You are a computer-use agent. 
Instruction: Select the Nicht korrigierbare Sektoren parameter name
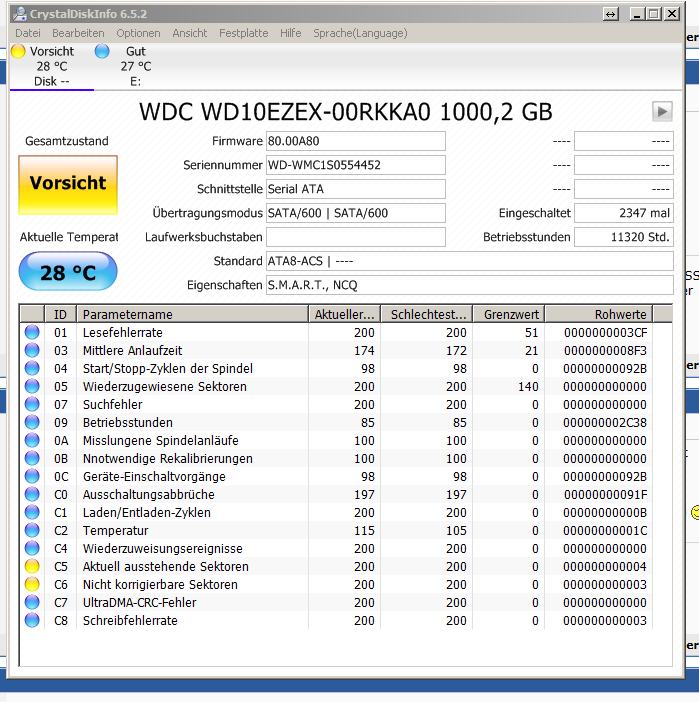click(160, 584)
